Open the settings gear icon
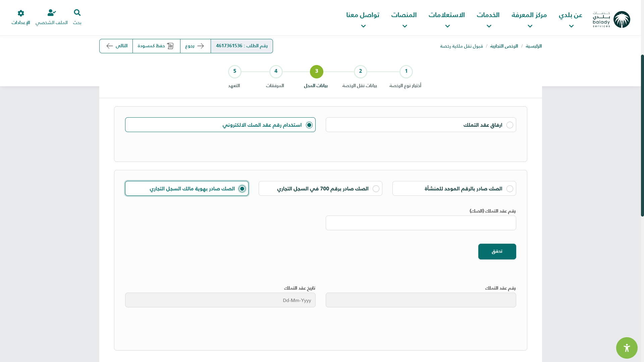 (x=21, y=13)
